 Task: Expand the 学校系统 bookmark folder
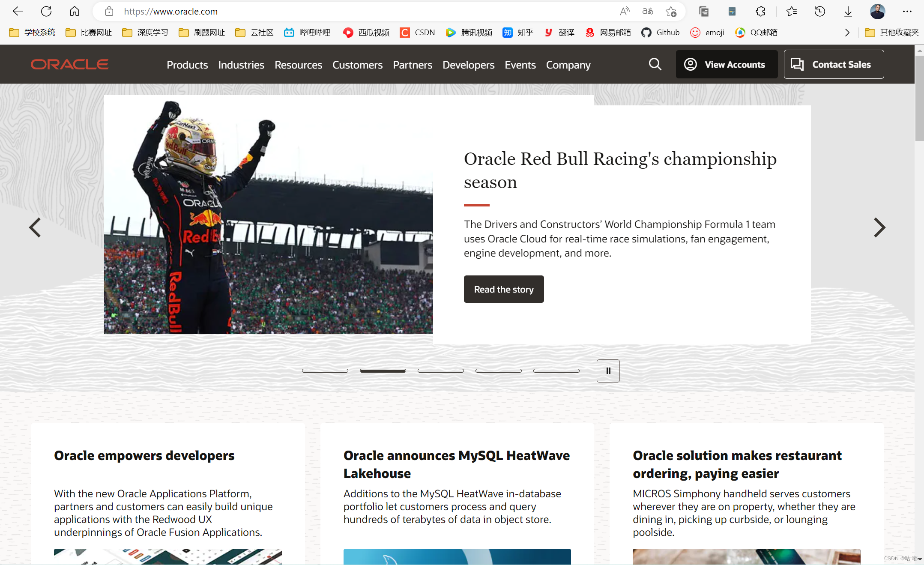coord(32,33)
